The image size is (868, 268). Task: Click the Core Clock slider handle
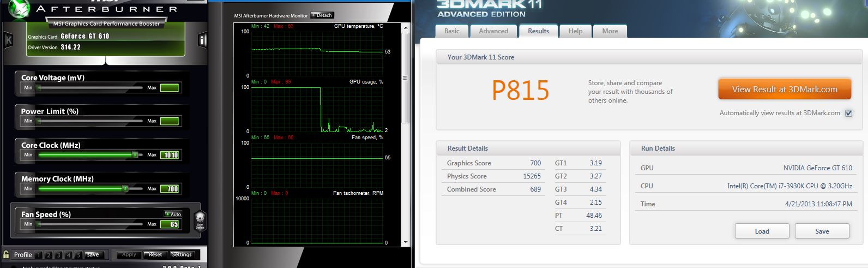(x=135, y=155)
